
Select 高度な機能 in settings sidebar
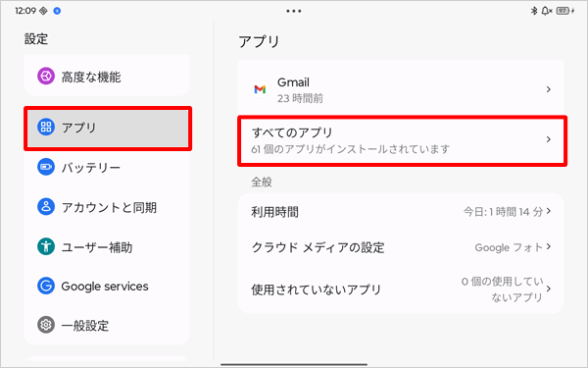(107, 77)
